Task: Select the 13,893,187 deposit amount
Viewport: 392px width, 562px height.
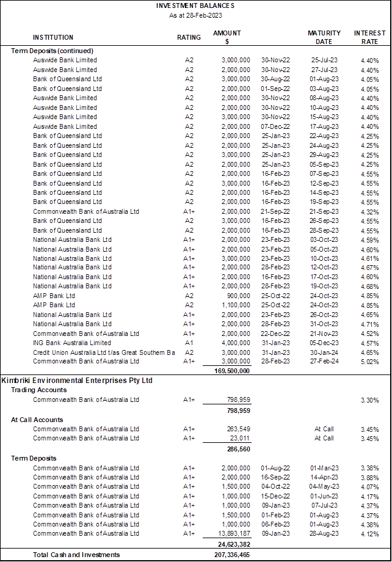Action: pos(234,534)
